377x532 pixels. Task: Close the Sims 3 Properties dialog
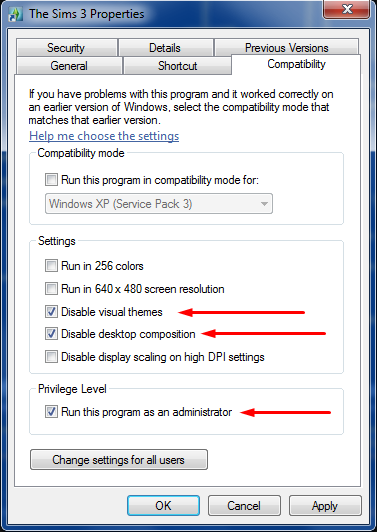(x=346, y=9)
